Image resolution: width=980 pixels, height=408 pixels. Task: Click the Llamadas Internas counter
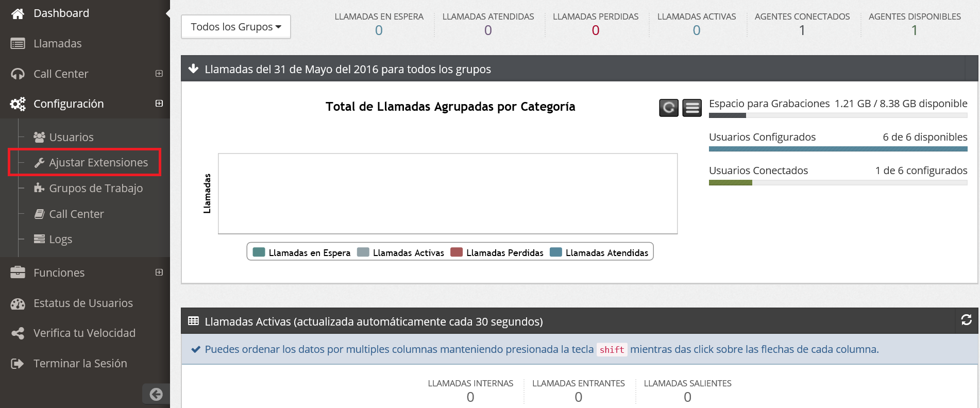click(470, 397)
